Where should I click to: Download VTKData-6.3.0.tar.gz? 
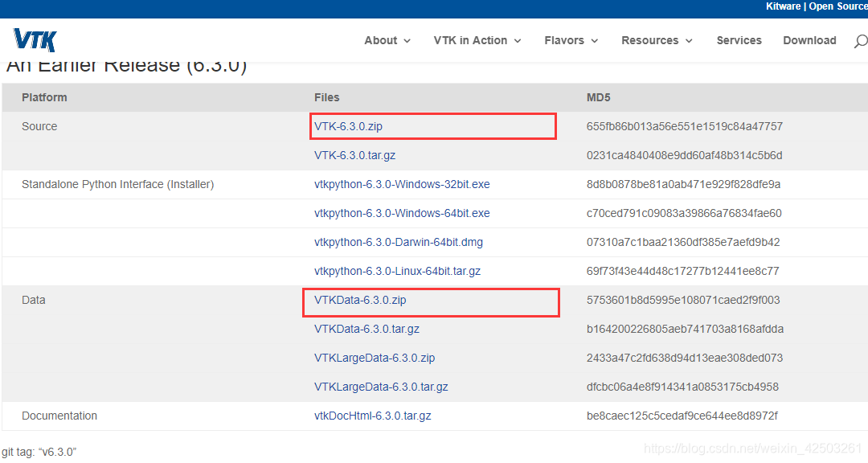[x=367, y=329]
